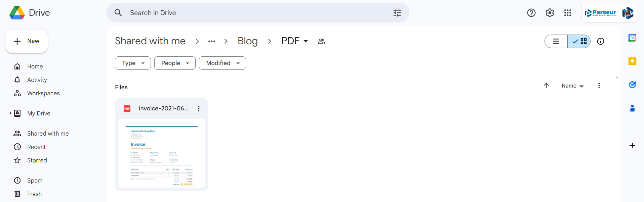This screenshot has height=202, width=644.
Task: Open Google Calendar side panel icon
Action: click(632, 38)
